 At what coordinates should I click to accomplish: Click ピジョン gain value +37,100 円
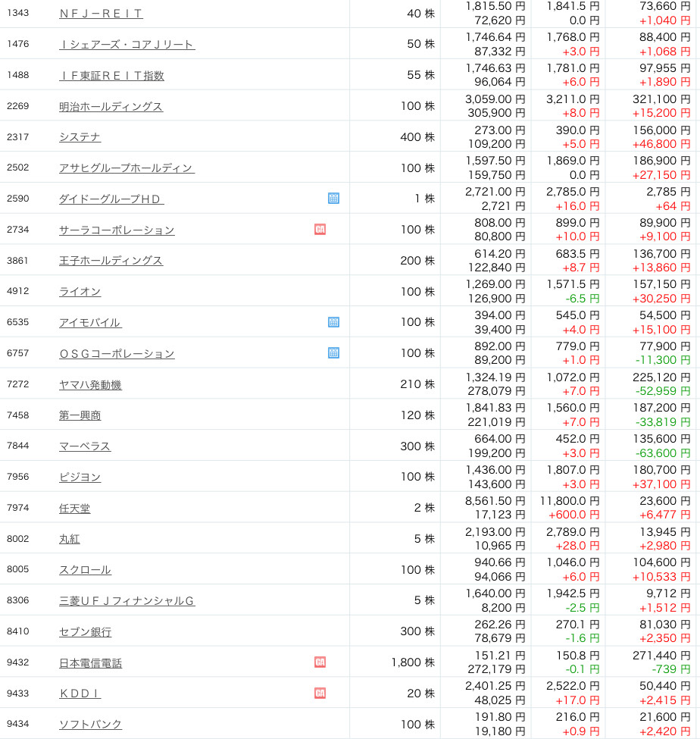pyautogui.click(x=661, y=484)
